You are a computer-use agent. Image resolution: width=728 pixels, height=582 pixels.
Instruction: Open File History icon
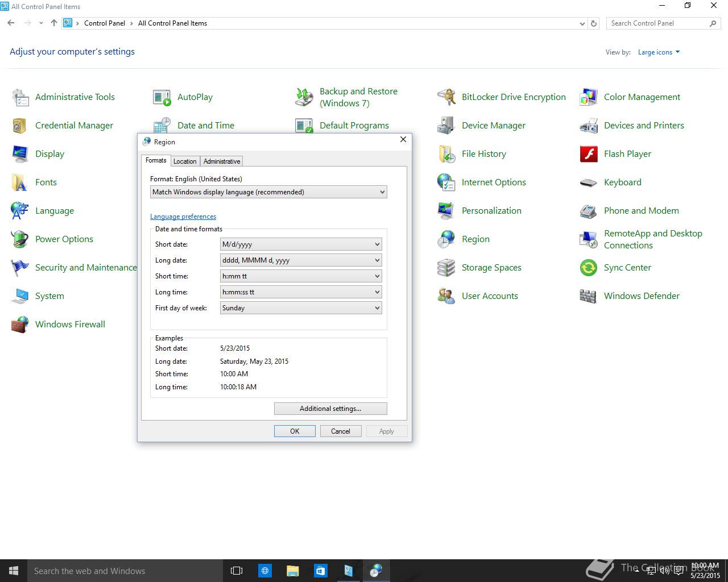[446, 154]
